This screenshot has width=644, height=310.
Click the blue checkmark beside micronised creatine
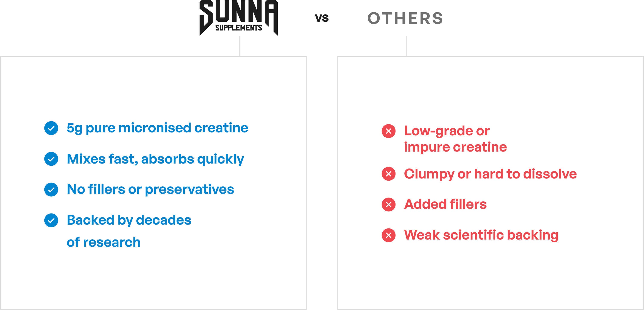51,128
